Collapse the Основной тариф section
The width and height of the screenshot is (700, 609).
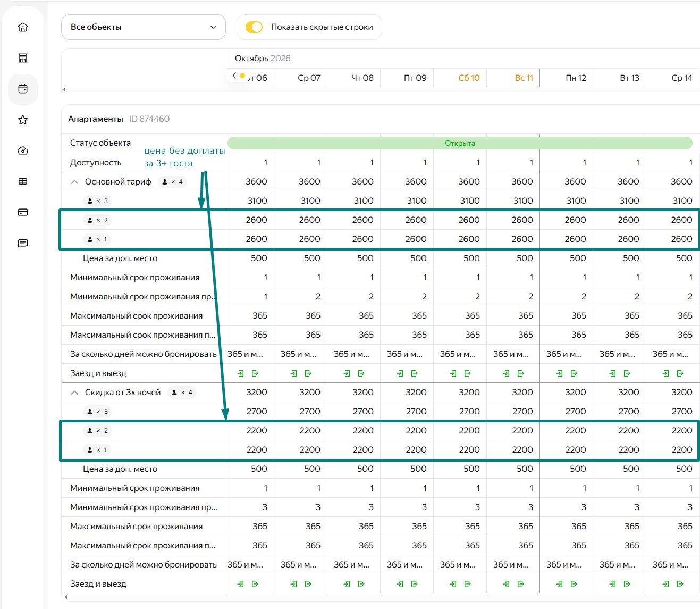(x=74, y=182)
